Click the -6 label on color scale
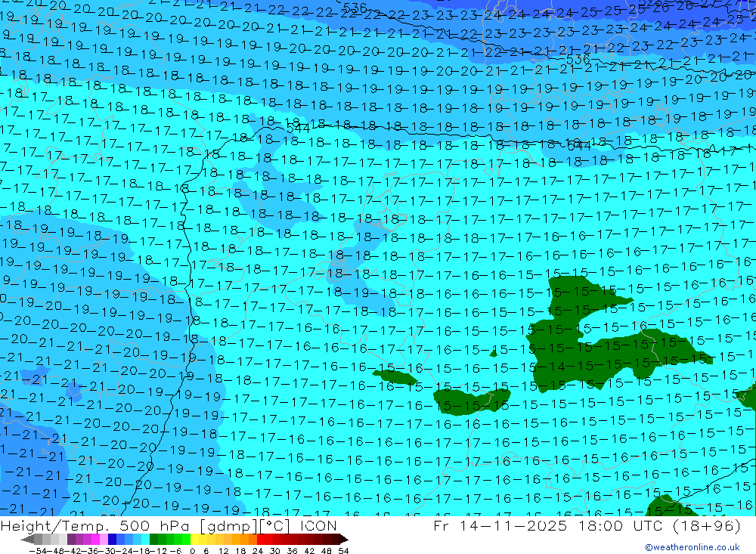The height and width of the screenshot is (554, 756). click(175, 551)
